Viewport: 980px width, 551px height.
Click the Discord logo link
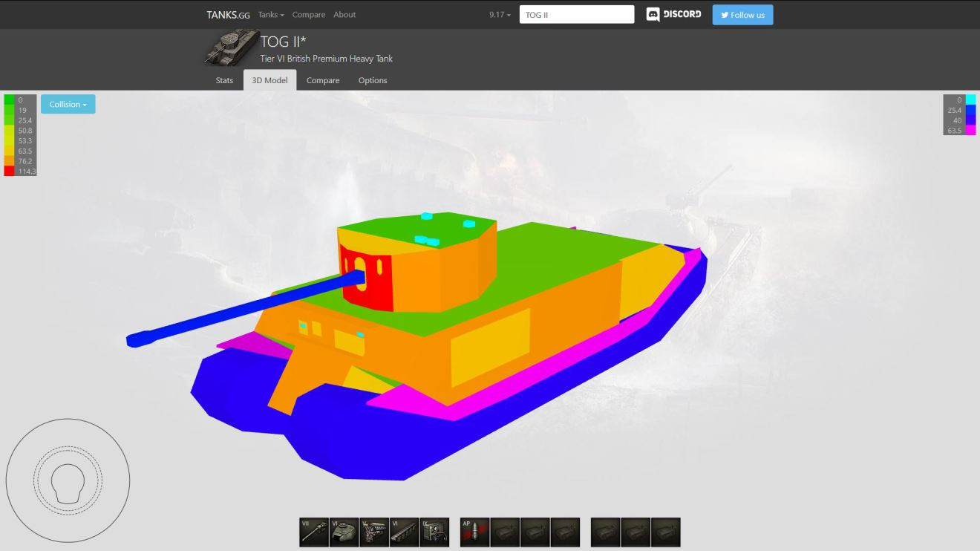(673, 15)
